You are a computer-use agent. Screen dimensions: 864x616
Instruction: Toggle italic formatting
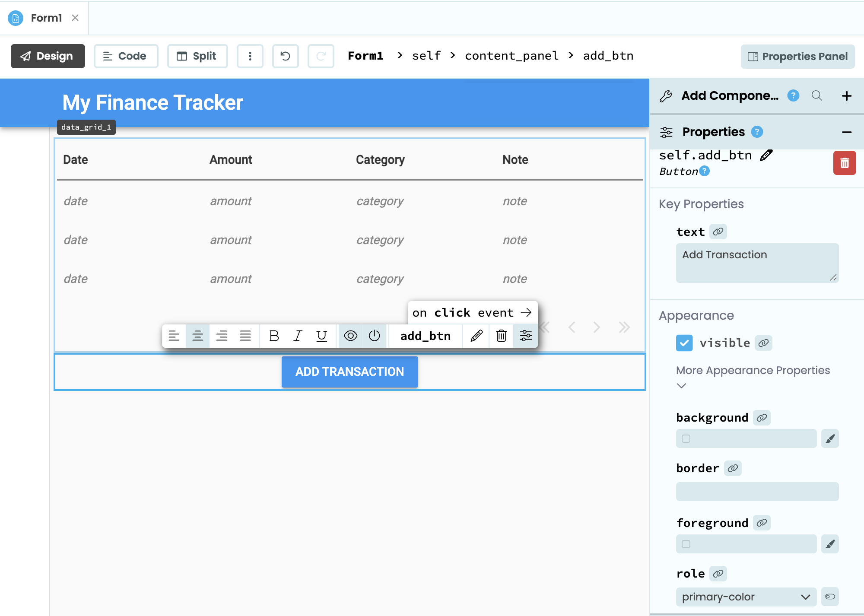click(298, 336)
